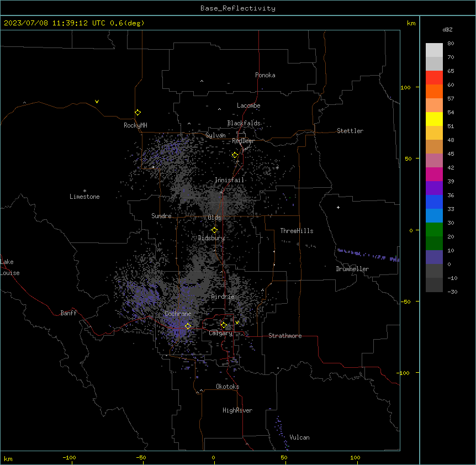Click the yellow diamond marker above Calgary
Viewport: 476px width, 465px height.
click(224, 325)
